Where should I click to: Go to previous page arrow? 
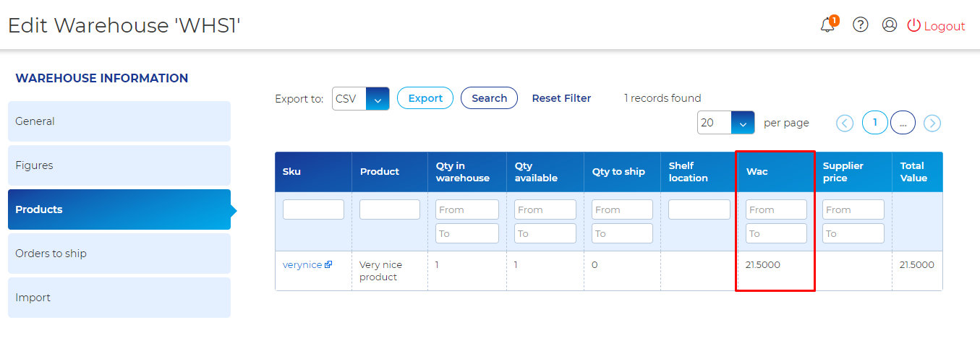click(x=845, y=124)
